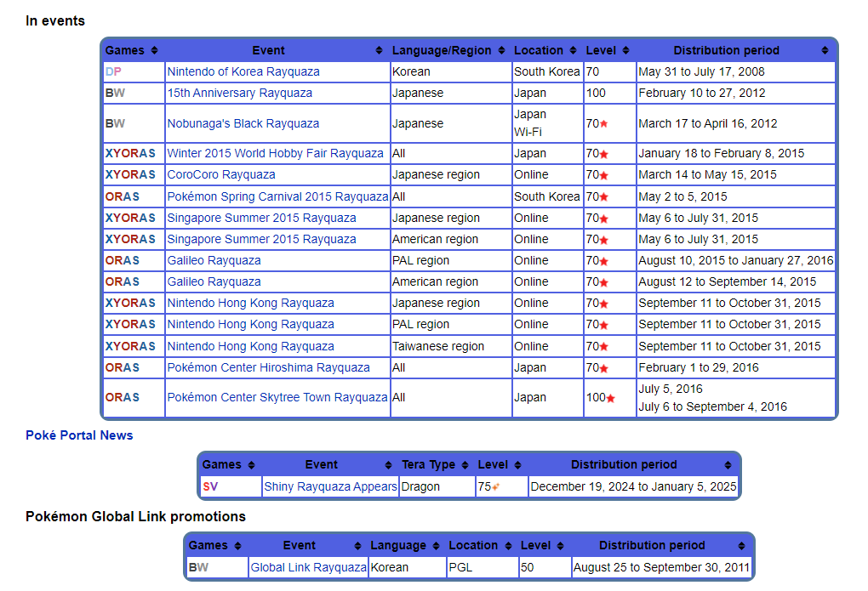The width and height of the screenshot is (868, 591).
Task: Open Singapore Summer 2015 Rayquaza American region link
Action: pos(262,240)
